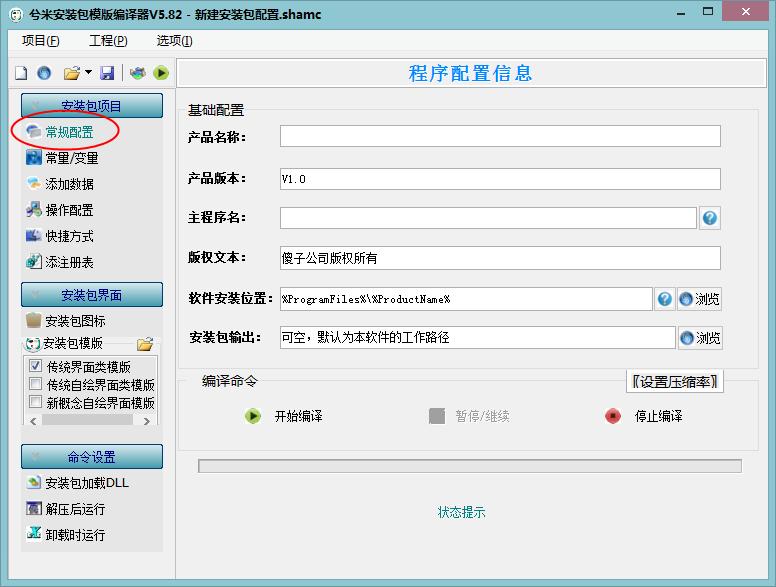
Task: Open the 添加数据 sidebar item
Action: tap(60, 184)
